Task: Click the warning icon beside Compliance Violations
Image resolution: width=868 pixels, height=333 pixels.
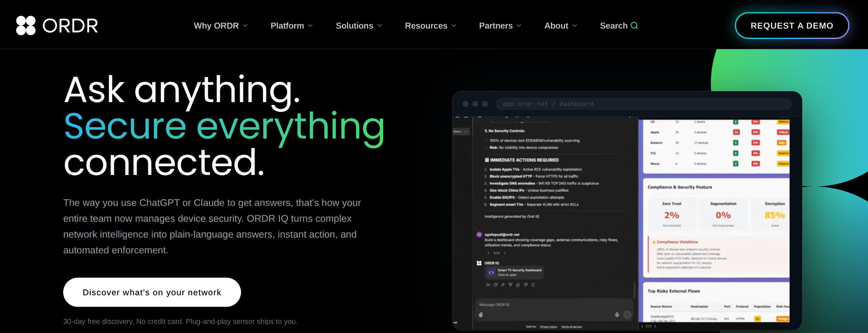Action: pos(654,242)
